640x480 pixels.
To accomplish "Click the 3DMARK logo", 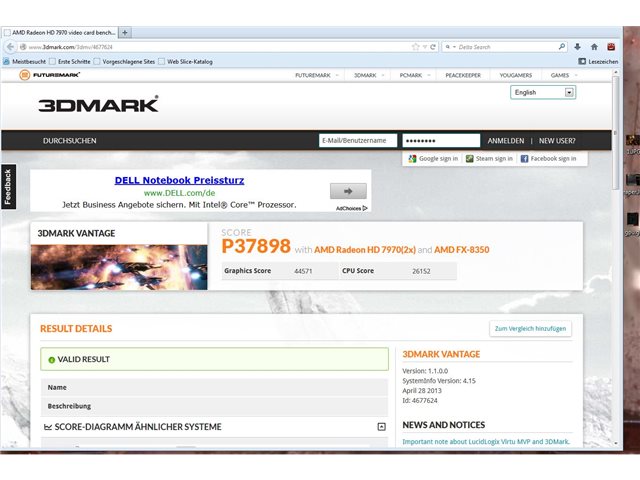I will coord(98,104).
